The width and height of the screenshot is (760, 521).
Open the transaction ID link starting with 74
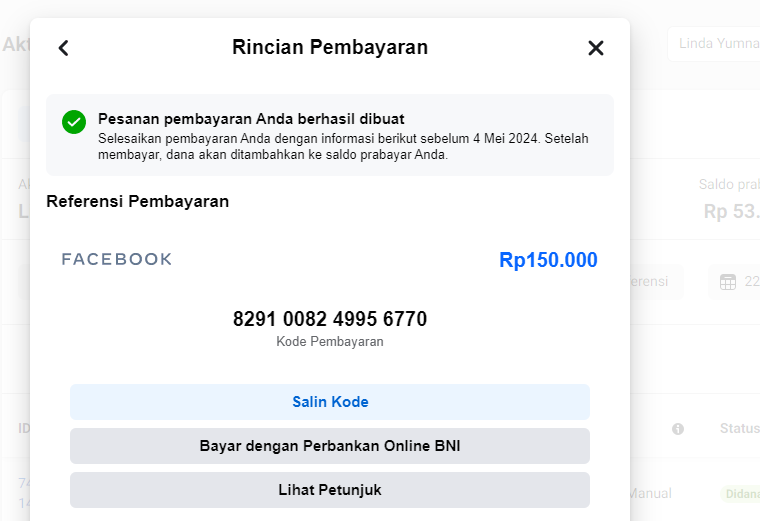point(24,493)
